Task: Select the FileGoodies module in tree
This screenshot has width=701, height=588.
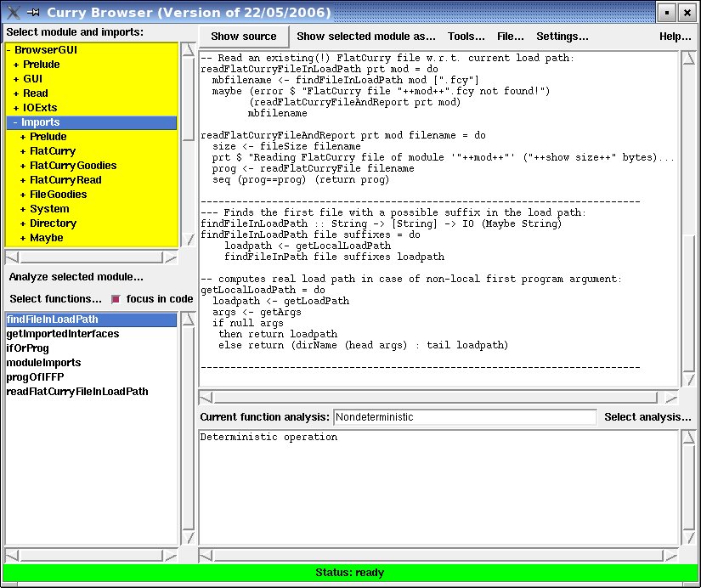Action: [58, 195]
